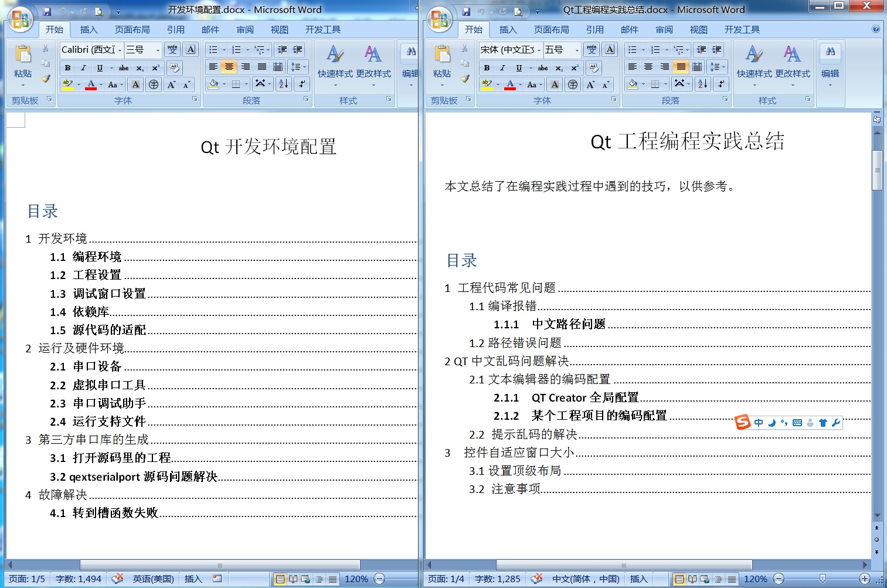This screenshot has width=887, height=588.
Task: Open 审阅 tab in right window
Action: 664,29
